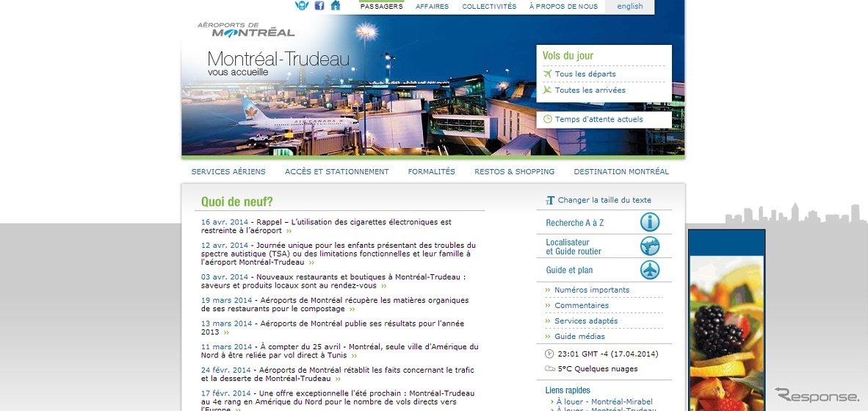Open Localisateur et Guide routier

click(574, 246)
